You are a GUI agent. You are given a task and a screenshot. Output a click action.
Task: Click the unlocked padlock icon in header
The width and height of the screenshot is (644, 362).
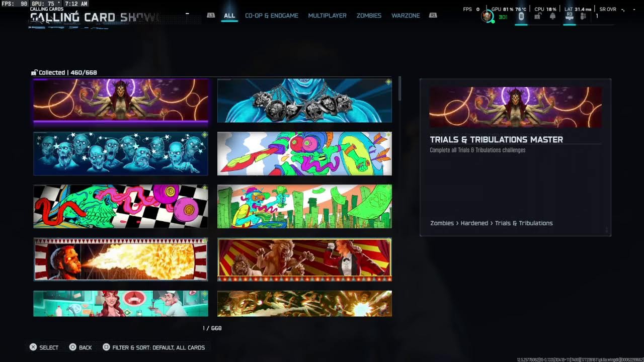537,17
